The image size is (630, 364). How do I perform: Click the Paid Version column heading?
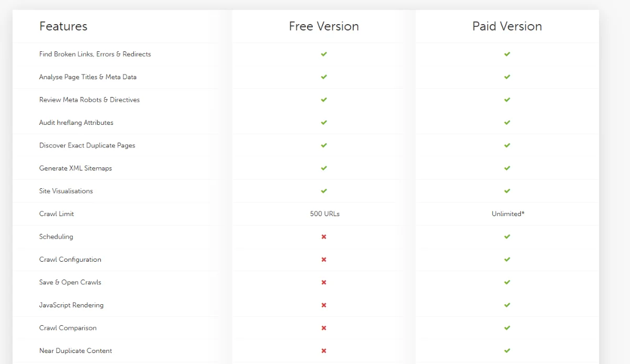click(x=507, y=26)
